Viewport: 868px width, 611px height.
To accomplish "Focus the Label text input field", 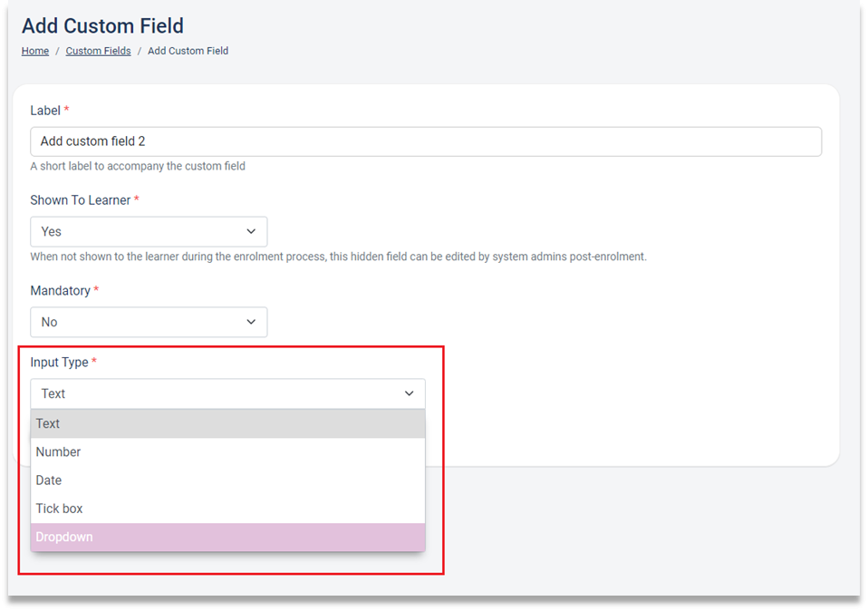I will tap(426, 141).
